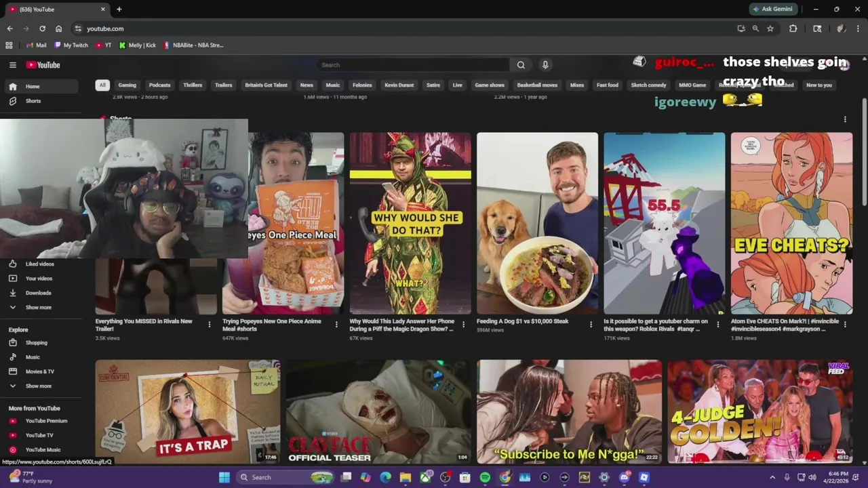Open options for Popeyes One Piece short
The width and height of the screenshot is (868, 488).
(x=336, y=325)
